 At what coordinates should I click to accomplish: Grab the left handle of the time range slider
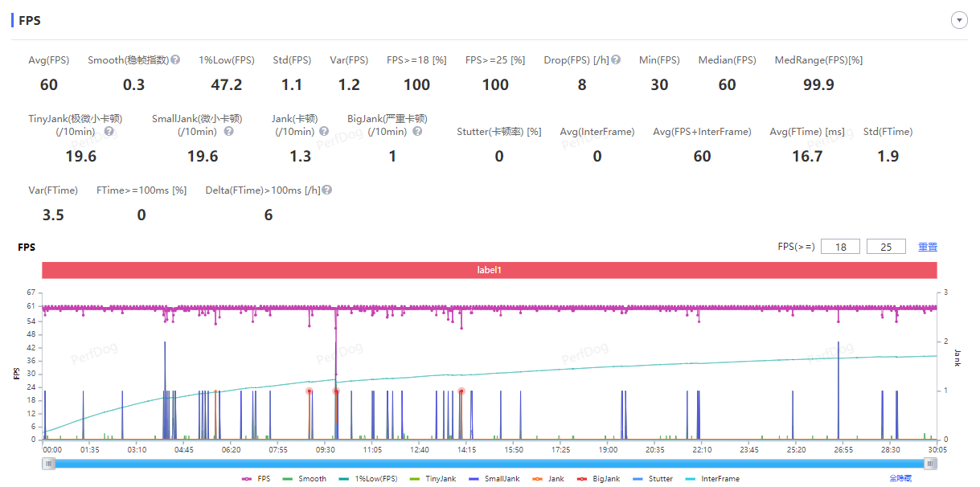(49, 464)
